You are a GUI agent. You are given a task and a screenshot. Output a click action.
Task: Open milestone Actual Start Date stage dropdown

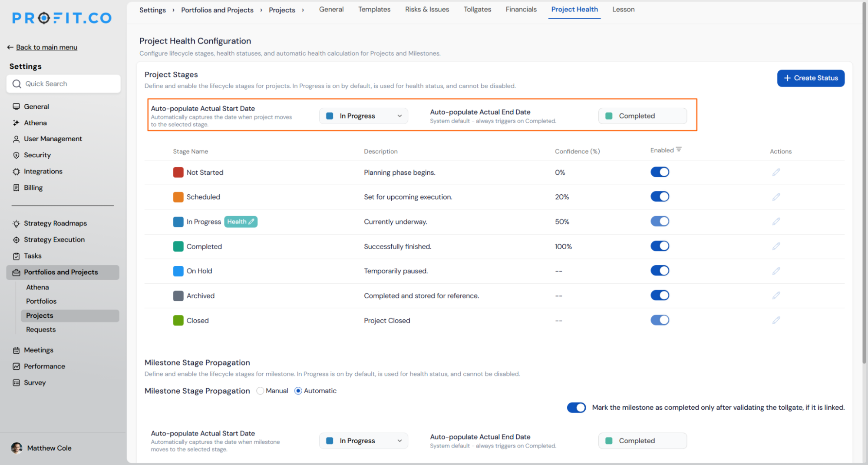coord(363,441)
